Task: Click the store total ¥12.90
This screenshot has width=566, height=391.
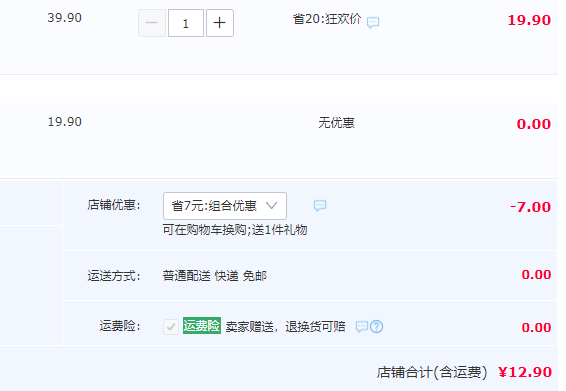Action: coord(525,372)
